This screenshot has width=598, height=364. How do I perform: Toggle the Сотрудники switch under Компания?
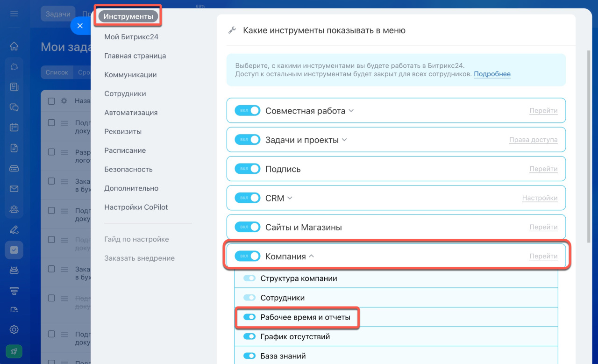coord(249,298)
